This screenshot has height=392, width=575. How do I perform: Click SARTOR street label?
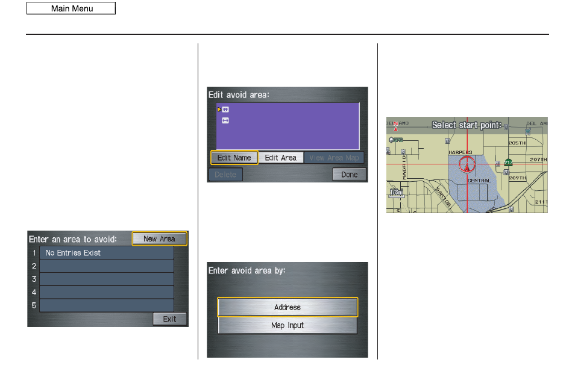point(443,197)
